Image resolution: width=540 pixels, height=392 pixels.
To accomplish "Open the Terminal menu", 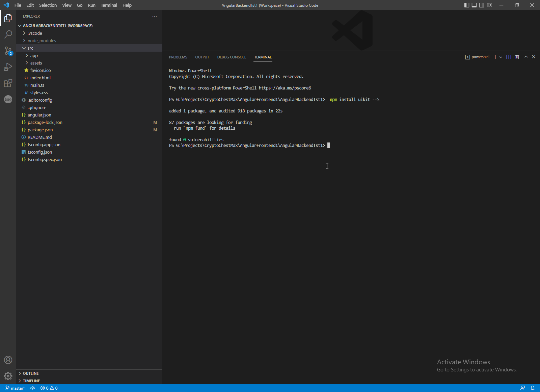I will [x=109, y=5].
